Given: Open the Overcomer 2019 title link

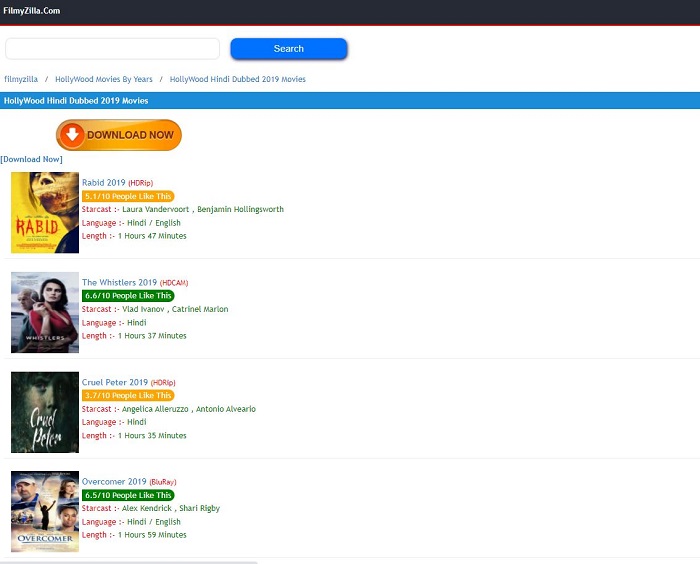Looking at the screenshot, I should pyautogui.click(x=114, y=482).
